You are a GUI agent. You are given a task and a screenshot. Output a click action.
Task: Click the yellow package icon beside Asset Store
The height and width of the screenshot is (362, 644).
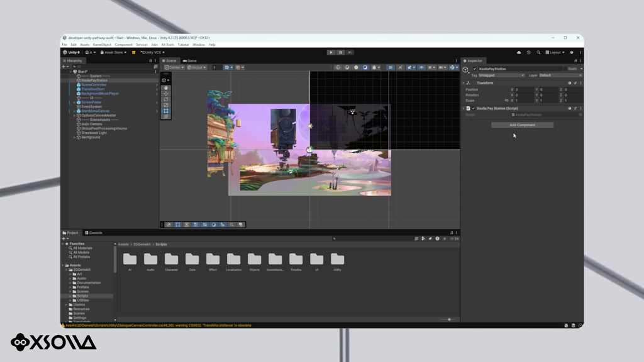tap(133, 53)
